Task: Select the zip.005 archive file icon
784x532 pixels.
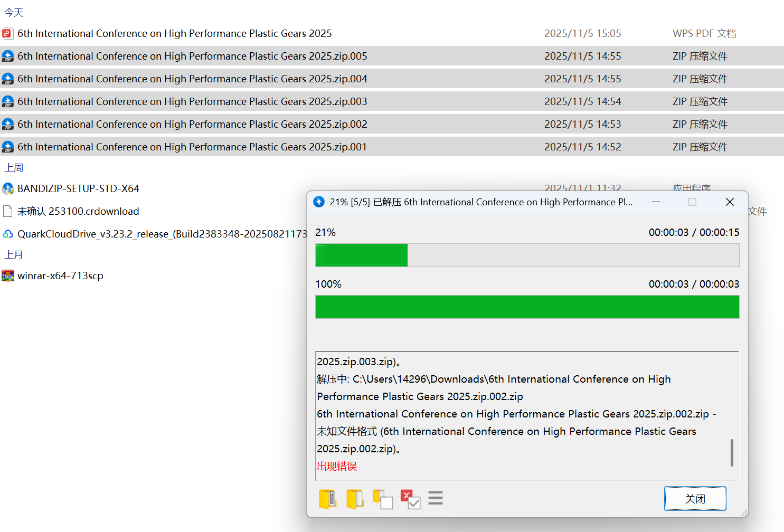Action: click(x=8, y=56)
